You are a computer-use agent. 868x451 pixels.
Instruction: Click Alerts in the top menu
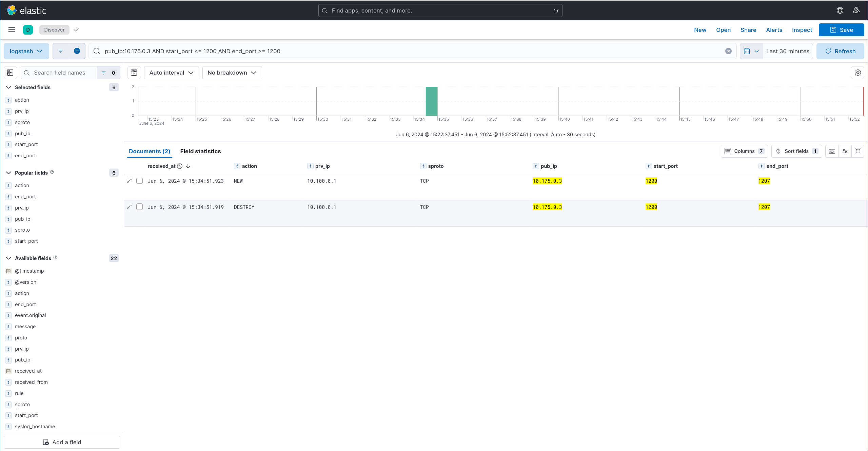[774, 30]
